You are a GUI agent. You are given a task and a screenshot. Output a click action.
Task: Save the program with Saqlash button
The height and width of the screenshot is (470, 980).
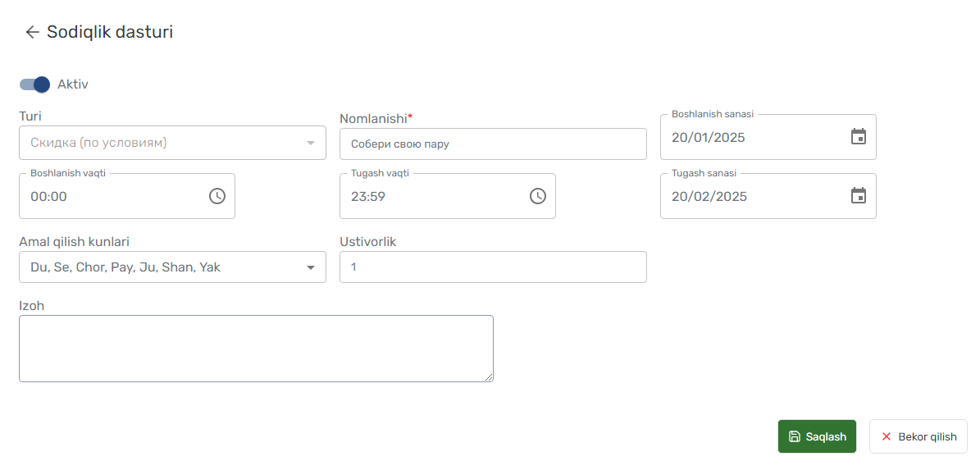(x=817, y=436)
